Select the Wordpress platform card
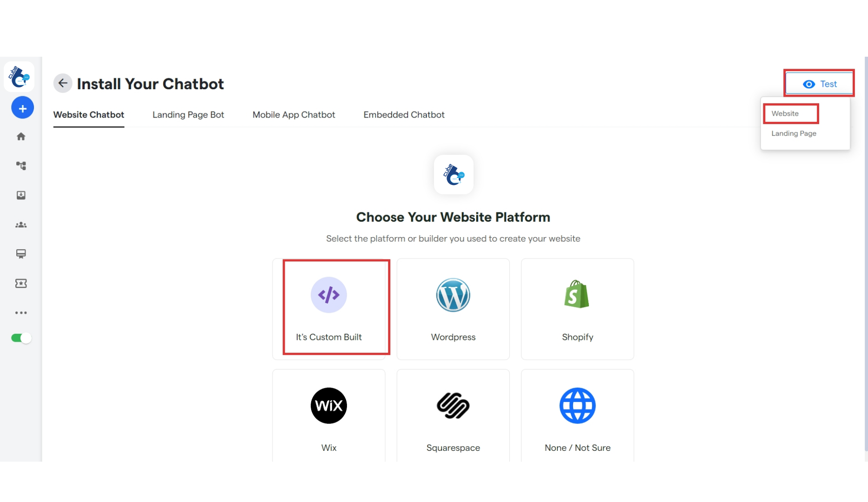This screenshot has width=868, height=502. (453, 309)
